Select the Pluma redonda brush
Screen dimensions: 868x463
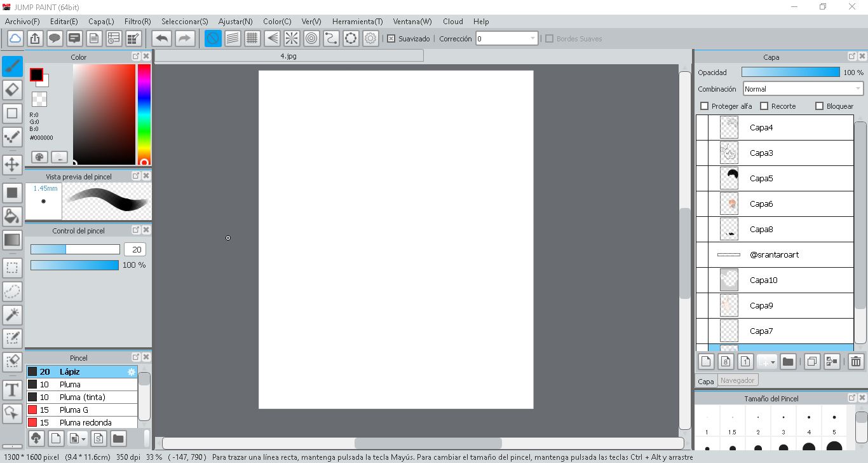81,423
